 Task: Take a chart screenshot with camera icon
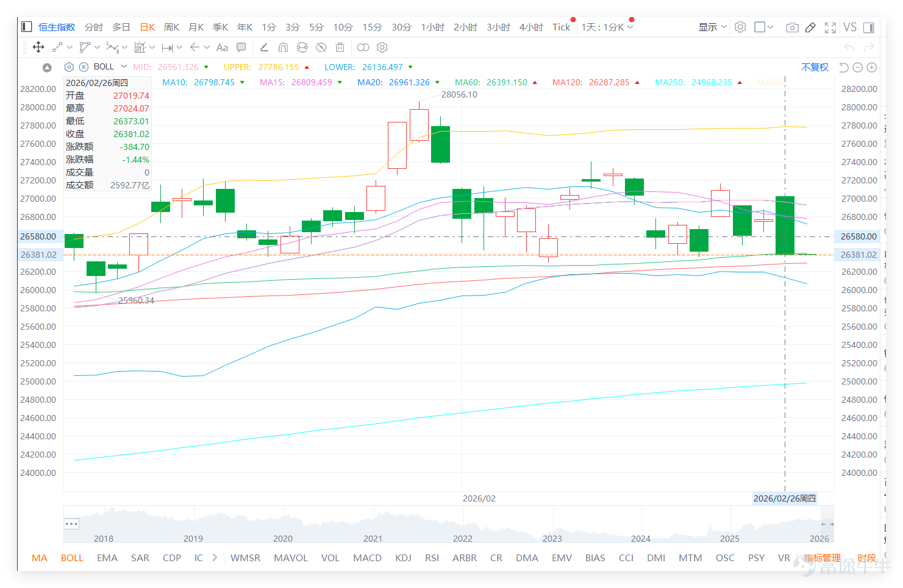click(x=792, y=27)
